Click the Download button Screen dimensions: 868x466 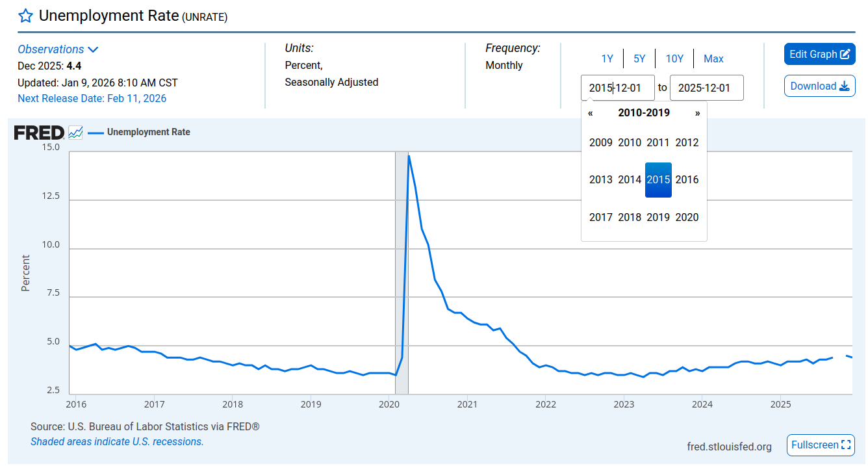coord(819,86)
